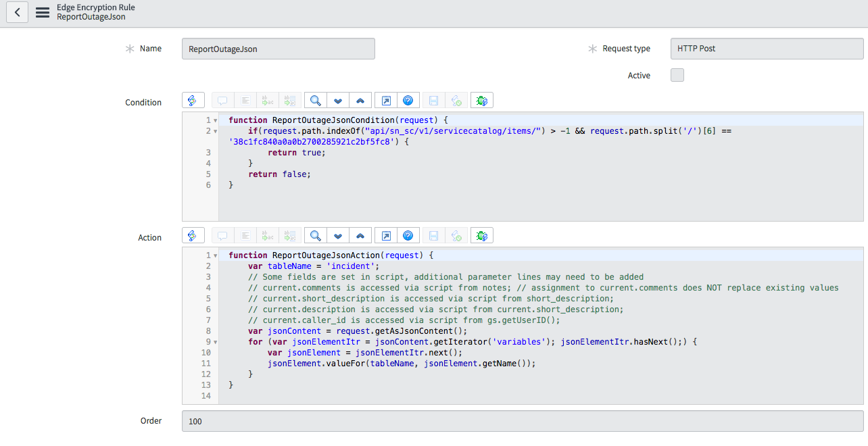Image resolution: width=868 pixels, height=446 pixels.
Task: Click 'return false;' in Condition script
Action: 280,174
